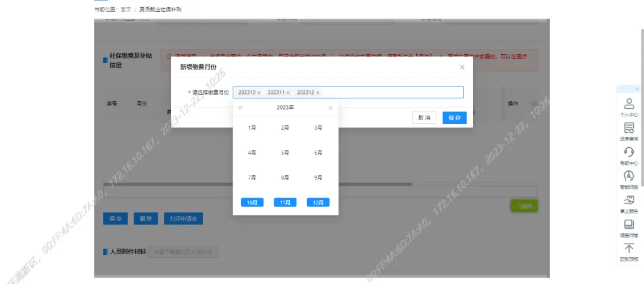
Task: Cancel the dialog with 取消
Action: [x=424, y=118]
